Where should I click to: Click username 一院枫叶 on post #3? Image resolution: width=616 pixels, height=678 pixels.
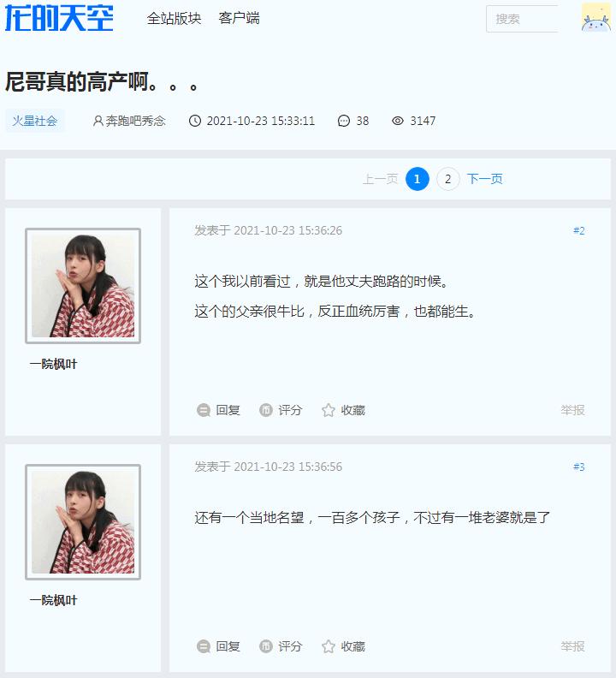coord(53,600)
